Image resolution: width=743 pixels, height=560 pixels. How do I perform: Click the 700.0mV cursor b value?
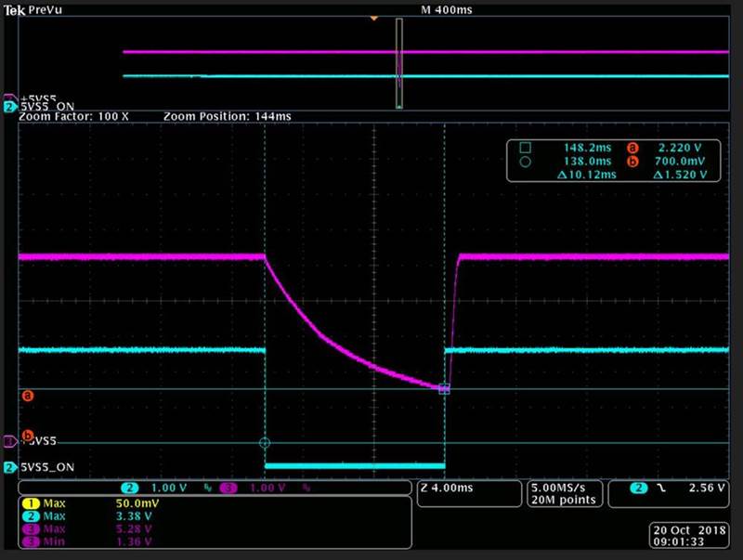tap(680, 162)
